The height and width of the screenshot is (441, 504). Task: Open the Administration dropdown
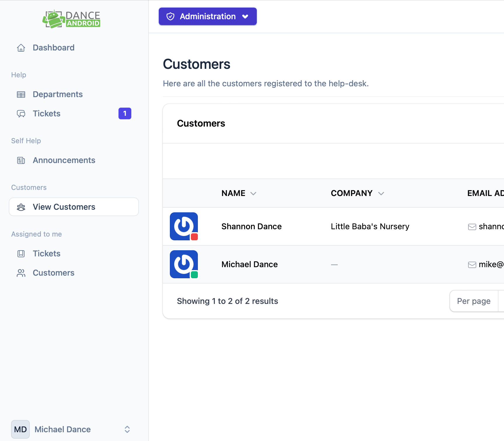(x=207, y=16)
